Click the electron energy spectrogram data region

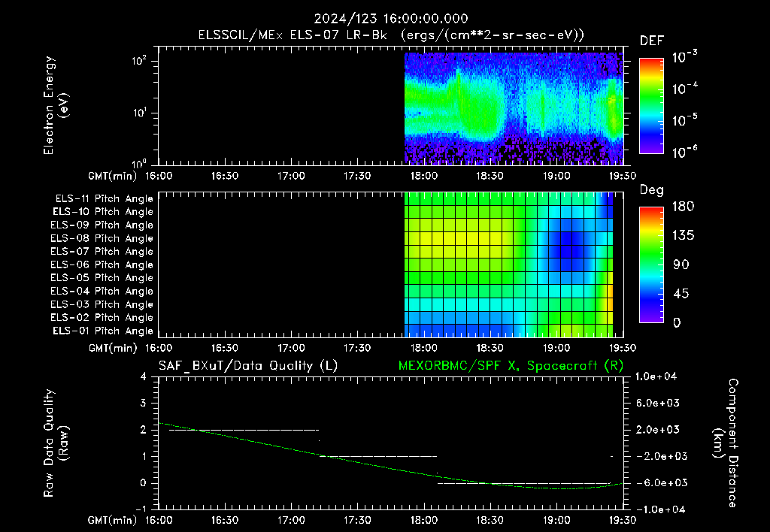point(514,108)
